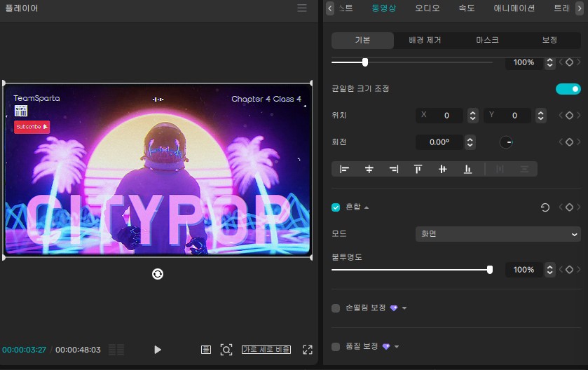This screenshot has width=588, height=370.
Task: Align clip to bottom edge
Action: pyautogui.click(x=467, y=169)
